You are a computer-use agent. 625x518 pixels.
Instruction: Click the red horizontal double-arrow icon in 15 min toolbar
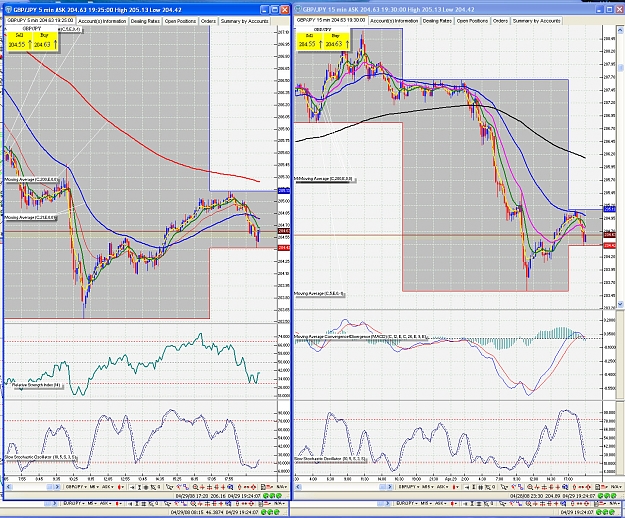click(x=581, y=487)
